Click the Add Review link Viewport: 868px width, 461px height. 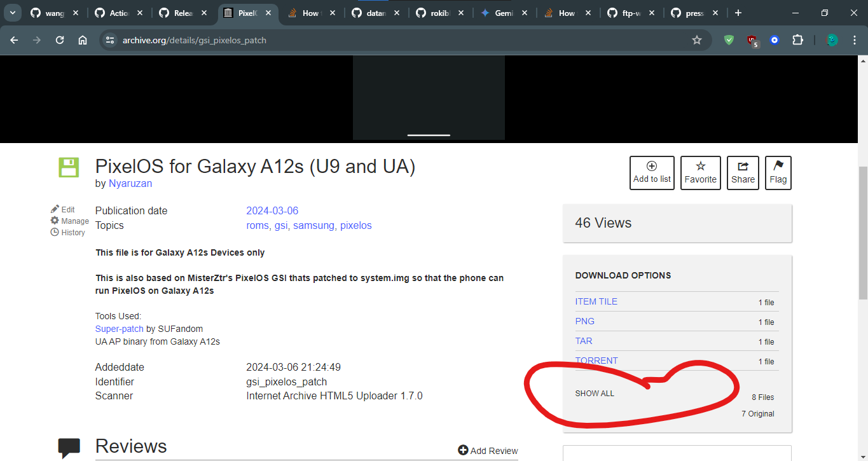click(x=488, y=450)
